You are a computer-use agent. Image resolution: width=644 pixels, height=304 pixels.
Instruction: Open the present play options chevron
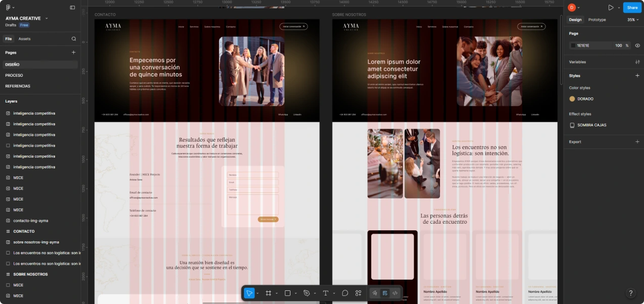point(619,8)
